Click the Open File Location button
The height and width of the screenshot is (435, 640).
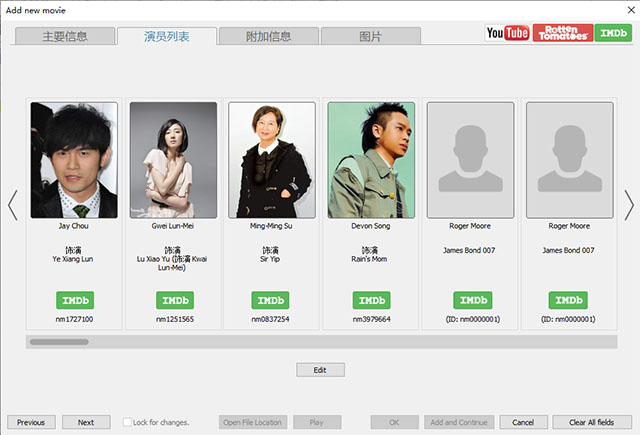coord(253,422)
